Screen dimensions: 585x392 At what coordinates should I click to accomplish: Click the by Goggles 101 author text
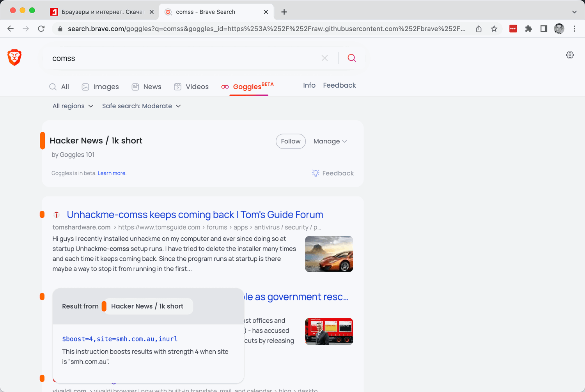[73, 155]
